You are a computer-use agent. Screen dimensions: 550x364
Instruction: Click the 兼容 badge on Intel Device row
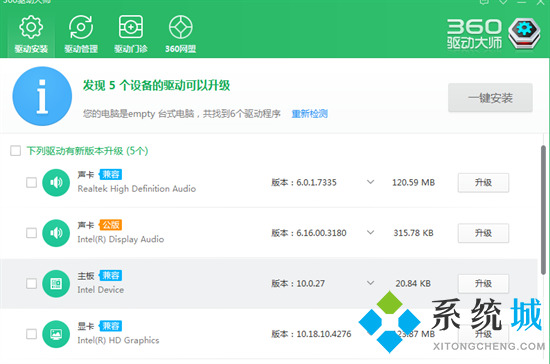point(110,275)
